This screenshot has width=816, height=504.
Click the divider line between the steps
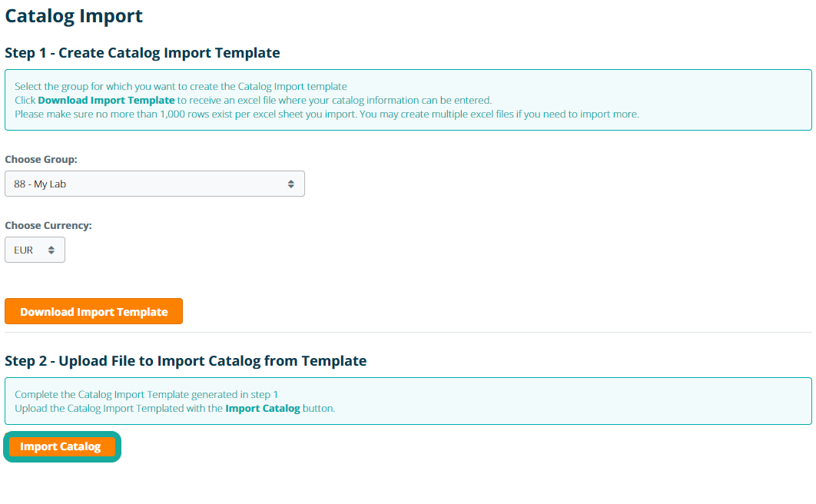point(408,332)
